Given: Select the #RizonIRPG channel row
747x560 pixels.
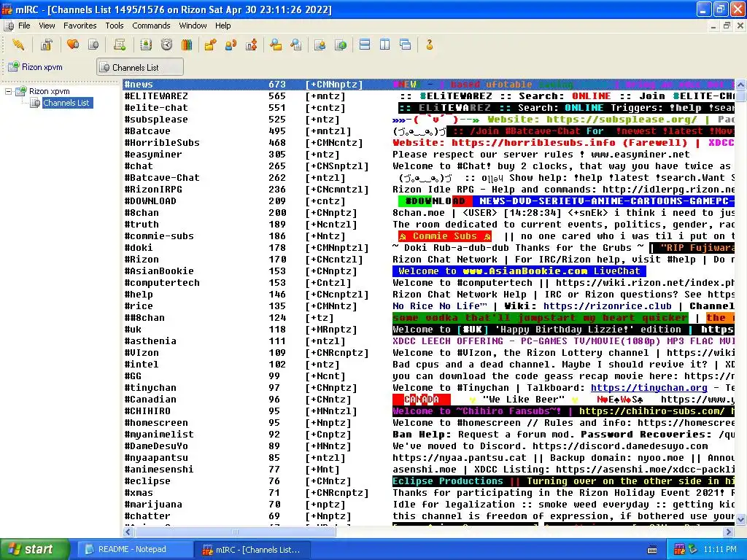Looking at the screenshot, I should [x=428, y=190].
